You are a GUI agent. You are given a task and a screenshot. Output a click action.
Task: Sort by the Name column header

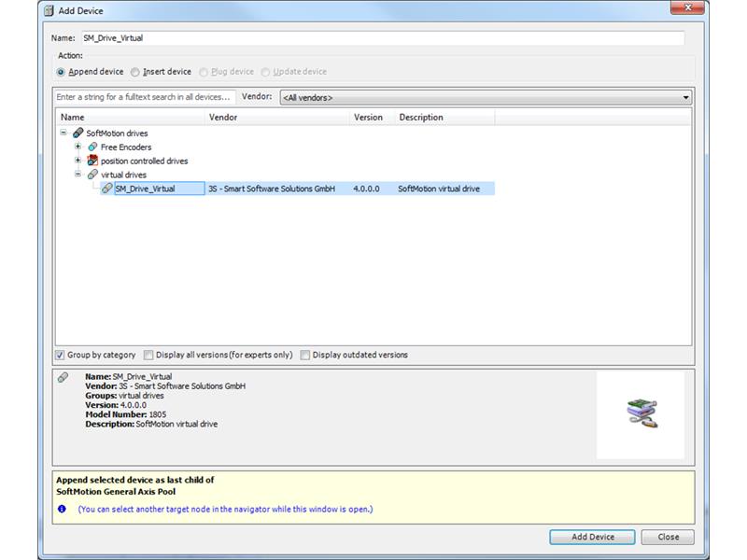point(131,118)
